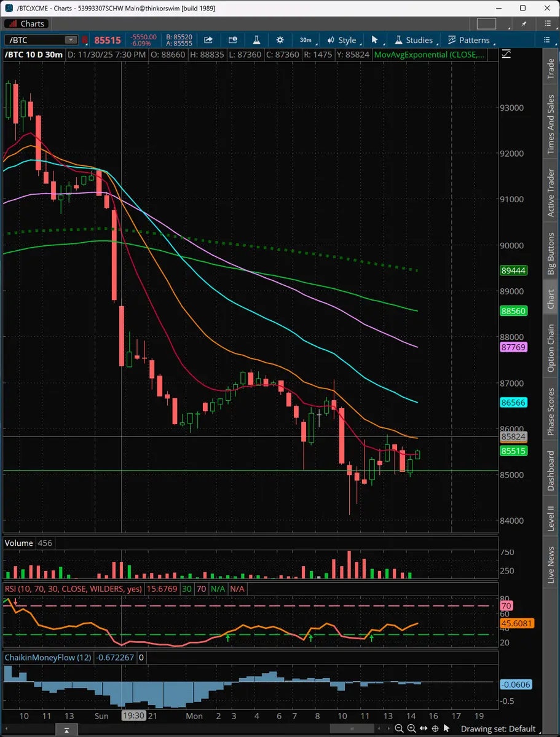The width and height of the screenshot is (560, 737).
Task: Click the RSI 70 overbought label
Action: pyautogui.click(x=506, y=606)
